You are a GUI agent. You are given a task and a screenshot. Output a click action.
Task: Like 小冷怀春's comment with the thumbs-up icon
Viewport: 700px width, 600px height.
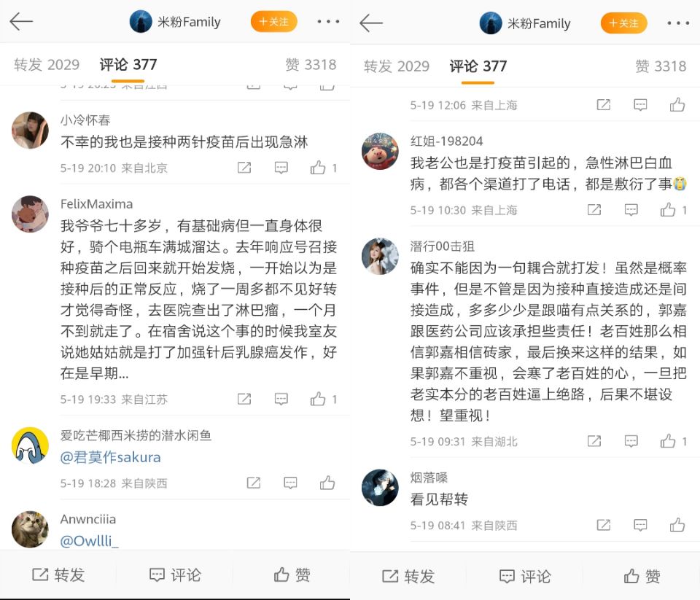pyautogui.click(x=318, y=168)
